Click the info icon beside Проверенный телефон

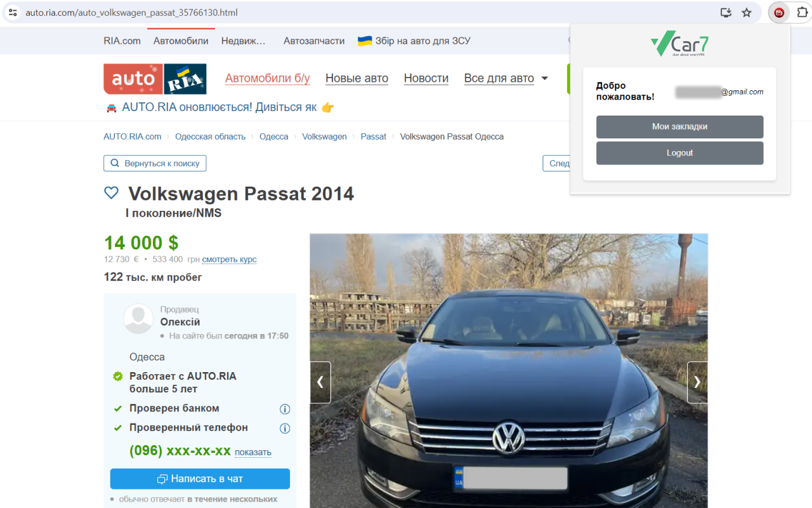tap(285, 428)
